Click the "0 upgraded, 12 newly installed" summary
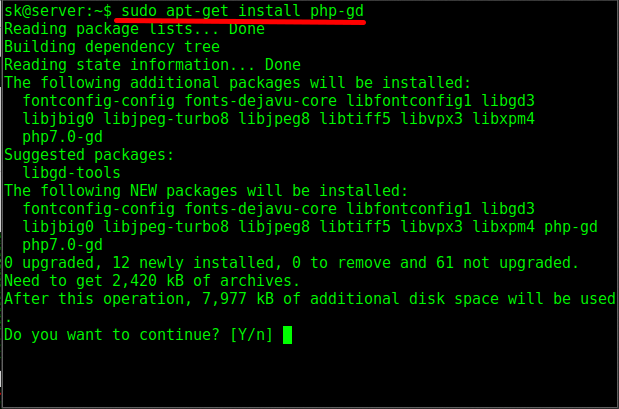Screen dimensions: 619x409 (x=292, y=263)
